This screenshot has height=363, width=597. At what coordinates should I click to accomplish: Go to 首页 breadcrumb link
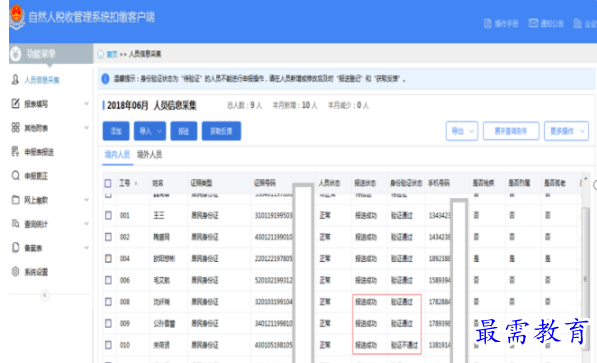coord(112,54)
